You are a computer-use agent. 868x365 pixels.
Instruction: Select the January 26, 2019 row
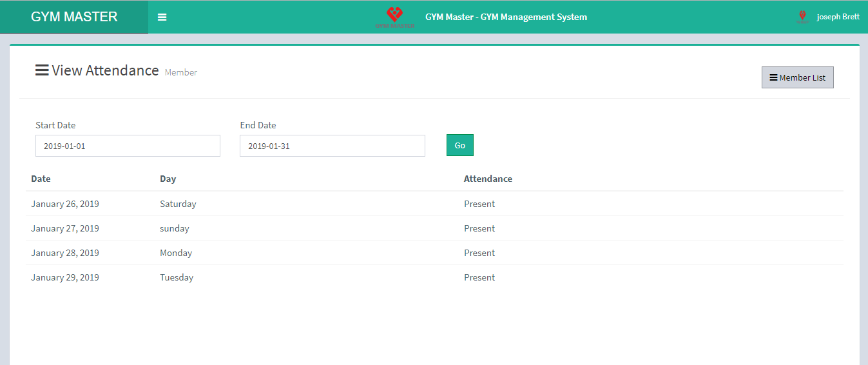click(65, 204)
